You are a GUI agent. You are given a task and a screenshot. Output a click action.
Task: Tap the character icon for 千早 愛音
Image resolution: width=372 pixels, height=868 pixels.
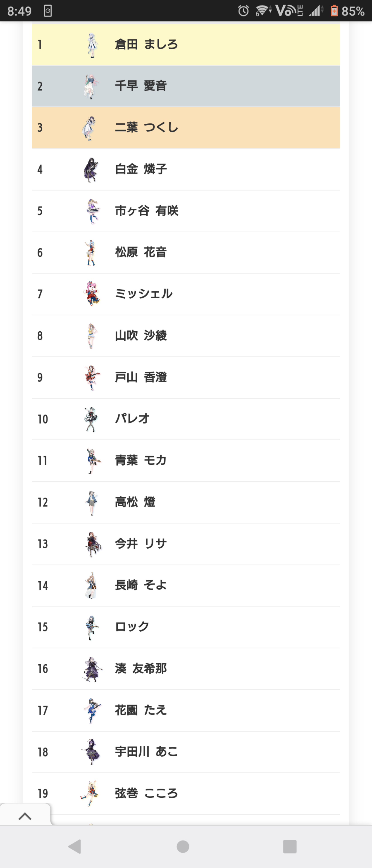[91, 87]
